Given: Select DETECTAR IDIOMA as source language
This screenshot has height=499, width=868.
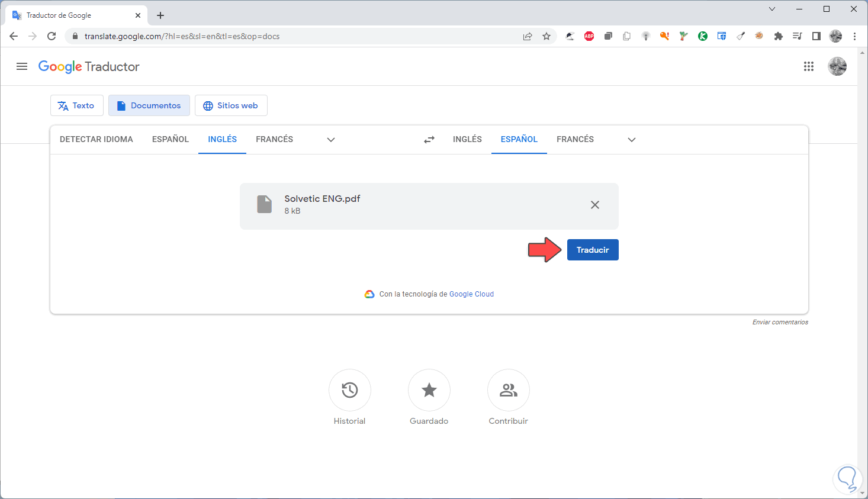Looking at the screenshot, I should pos(97,139).
